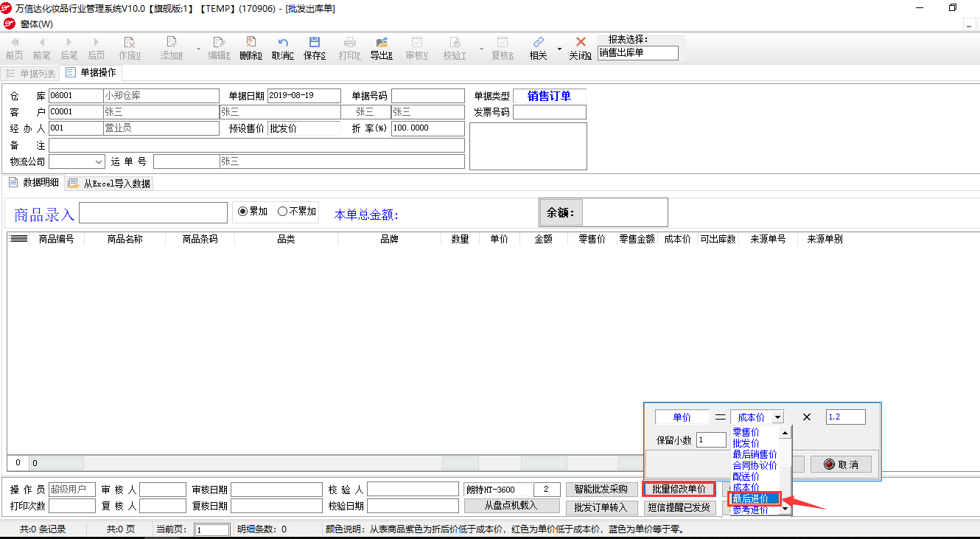Viewport: 980px width, 539px height.
Task: Switch to the 单据列表 tab
Action: (31, 74)
